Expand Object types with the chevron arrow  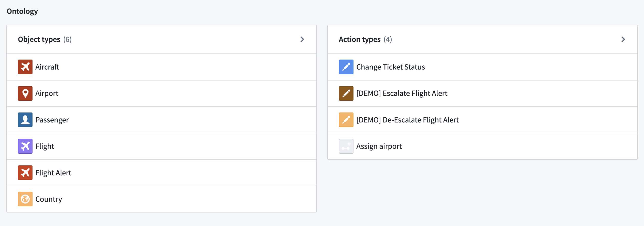(302, 39)
